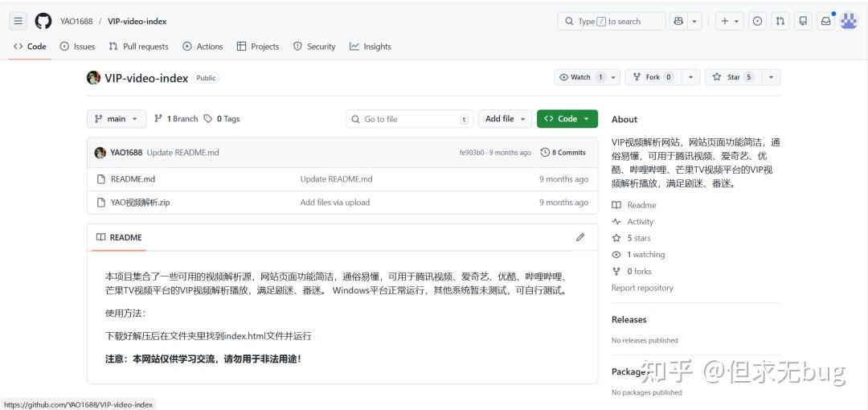Open the VIP-video-index breadcrumb link

(137, 21)
